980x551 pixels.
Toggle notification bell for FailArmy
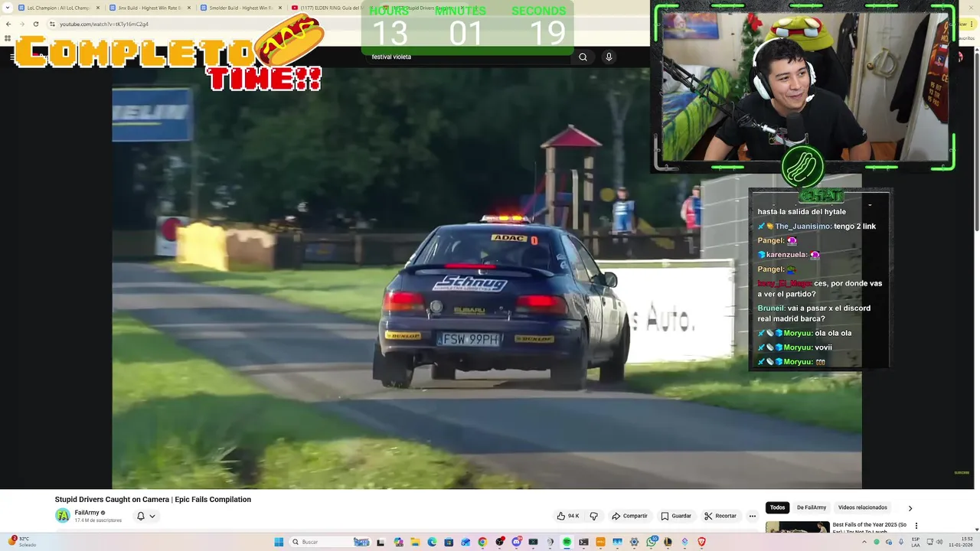tap(141, 516)
